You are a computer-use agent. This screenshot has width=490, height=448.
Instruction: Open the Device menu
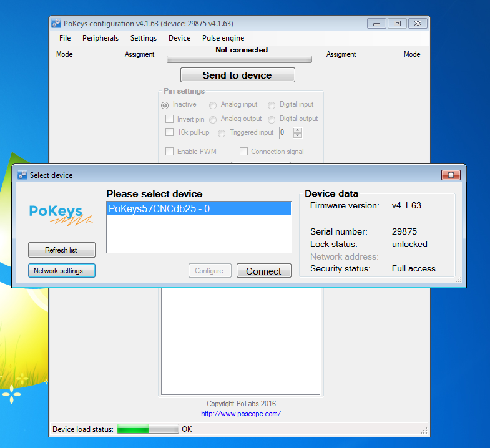tap(179, 38)
